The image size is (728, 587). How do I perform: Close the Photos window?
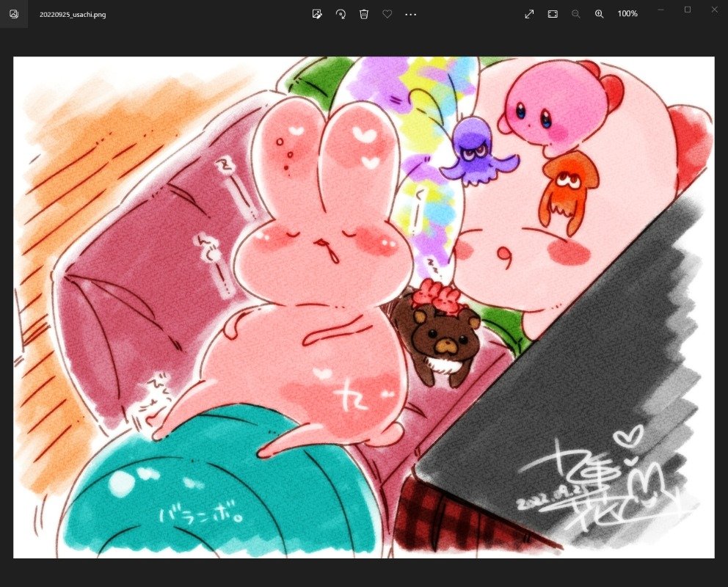[715, 10]
